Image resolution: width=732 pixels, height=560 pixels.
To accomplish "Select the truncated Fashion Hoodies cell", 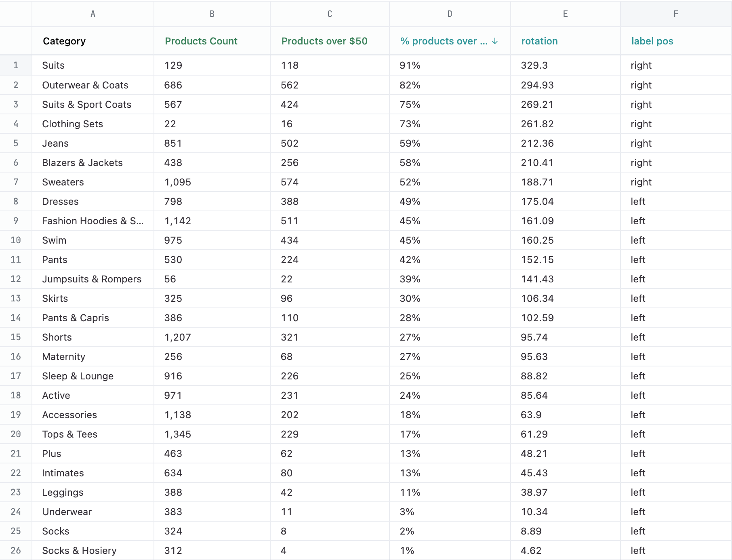I will [x=93, y=221].
